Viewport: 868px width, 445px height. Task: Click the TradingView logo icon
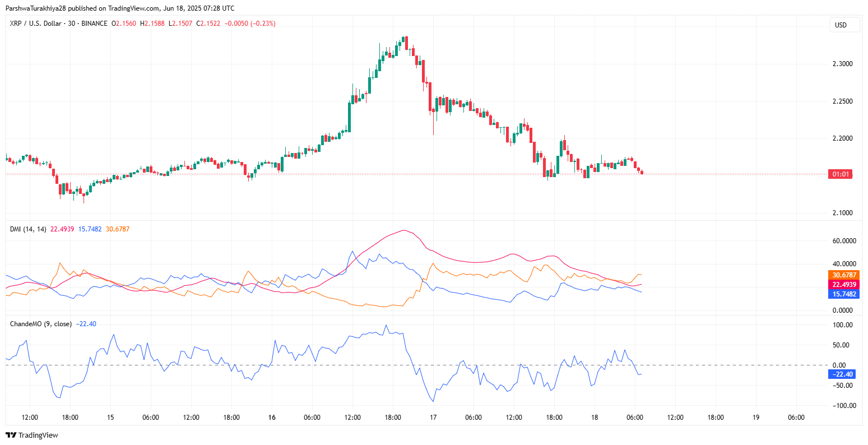(11, 435)
